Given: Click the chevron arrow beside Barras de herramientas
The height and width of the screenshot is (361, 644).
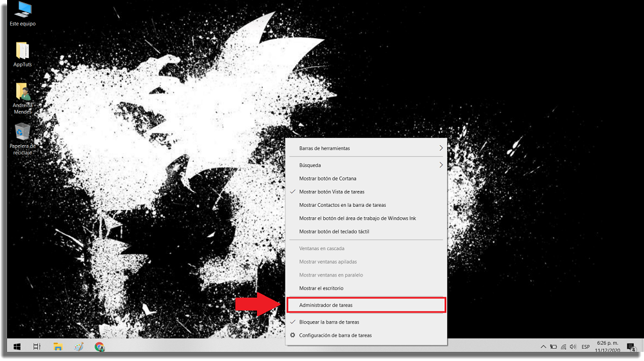Looking at the screenshot, I should 440,148.
